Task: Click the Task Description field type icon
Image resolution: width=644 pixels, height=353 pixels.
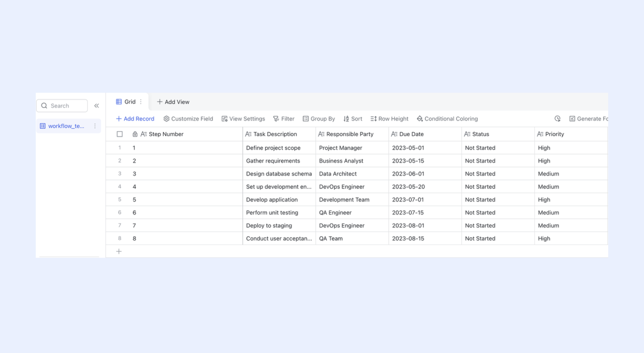Action: point(248,134)
